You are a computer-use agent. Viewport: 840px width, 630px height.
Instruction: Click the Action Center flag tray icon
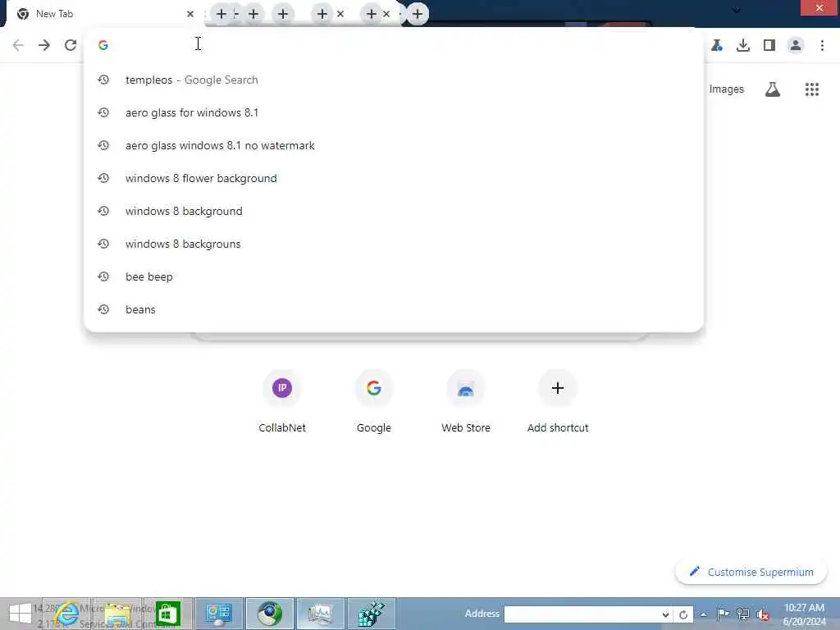pyautogui.click(x=723, y=614)
